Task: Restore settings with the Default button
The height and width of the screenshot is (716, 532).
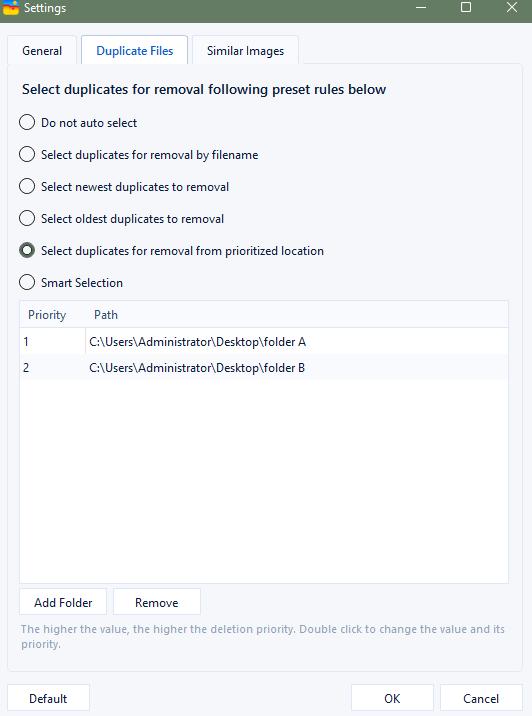Action: [x=48, y=698]
